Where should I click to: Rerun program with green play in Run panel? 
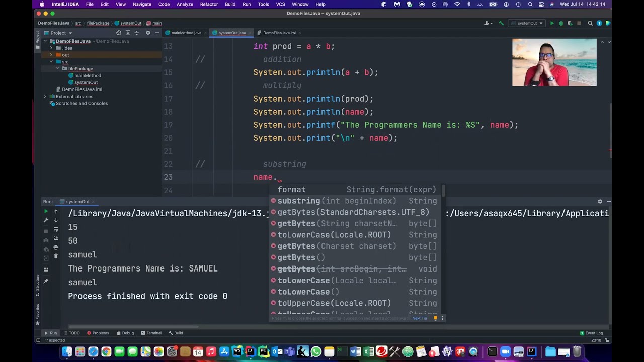click(46, 212)
